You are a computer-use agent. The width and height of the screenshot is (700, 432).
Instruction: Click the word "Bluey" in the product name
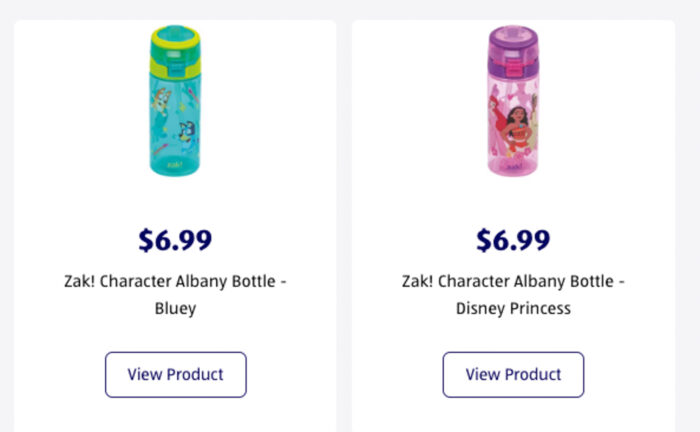coord(175,309)
